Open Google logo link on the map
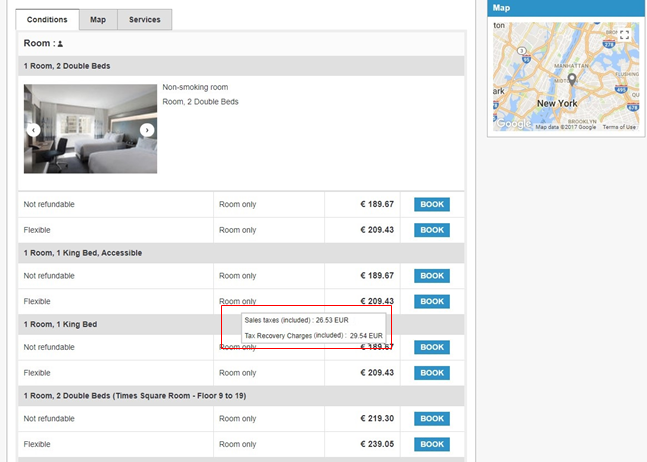 [x=514, y=124]
